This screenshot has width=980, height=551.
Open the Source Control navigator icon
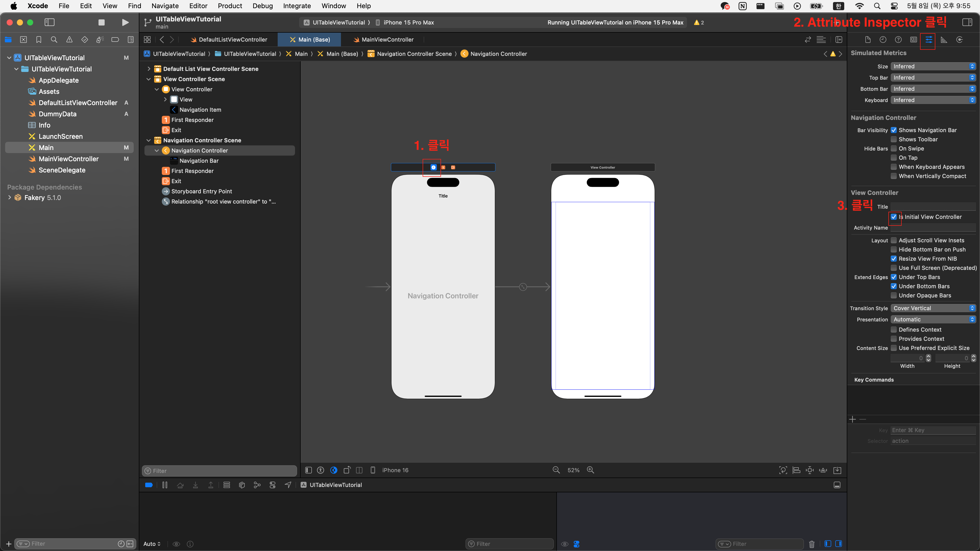[23, 40]
